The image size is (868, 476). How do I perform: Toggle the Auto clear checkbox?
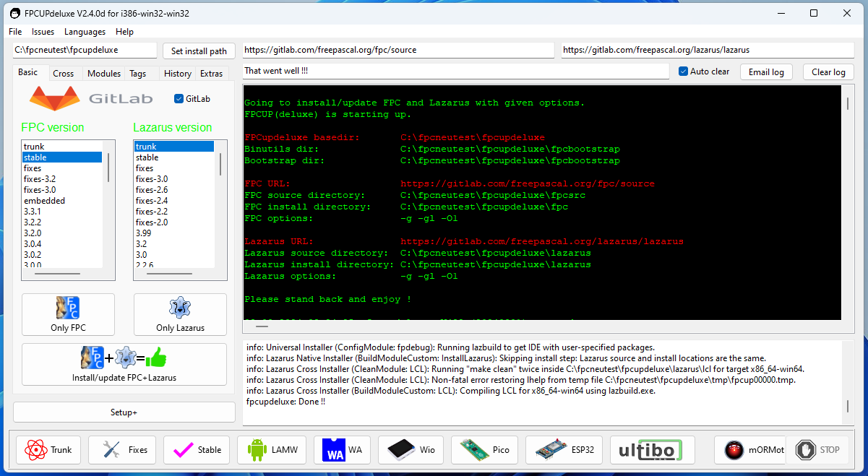pyautogui.click(x=684, y=72)
